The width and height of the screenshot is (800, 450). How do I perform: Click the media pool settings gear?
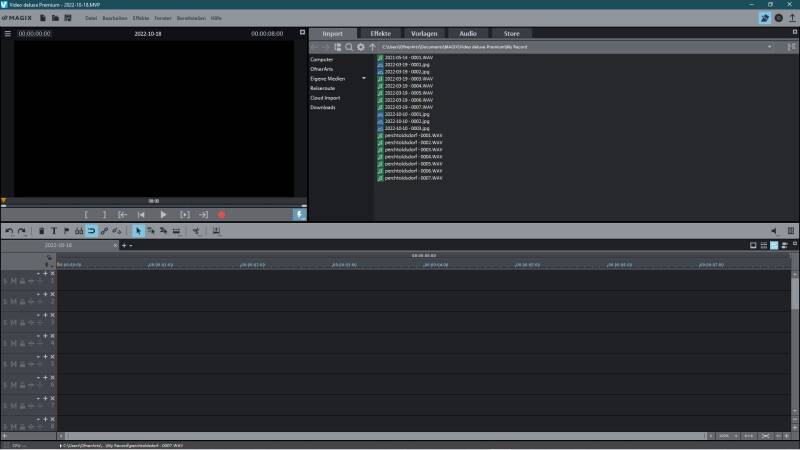tap(361, 47)
